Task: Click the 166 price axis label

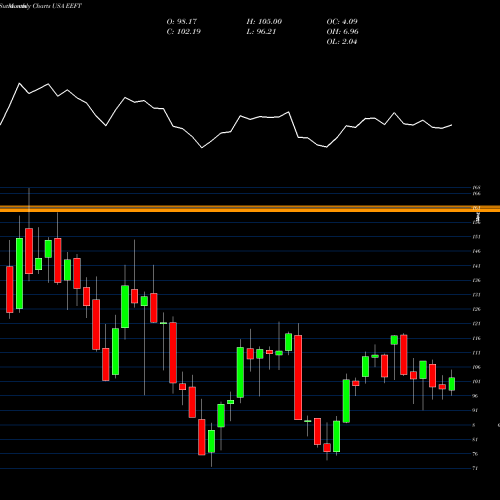Action: click(x=476, y=193)
